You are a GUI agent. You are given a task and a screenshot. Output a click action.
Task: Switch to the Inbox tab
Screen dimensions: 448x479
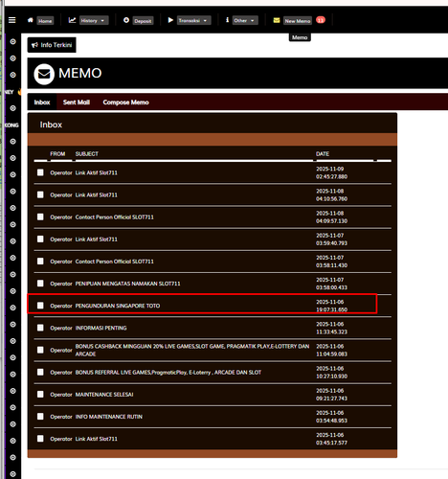pos(42,103)
